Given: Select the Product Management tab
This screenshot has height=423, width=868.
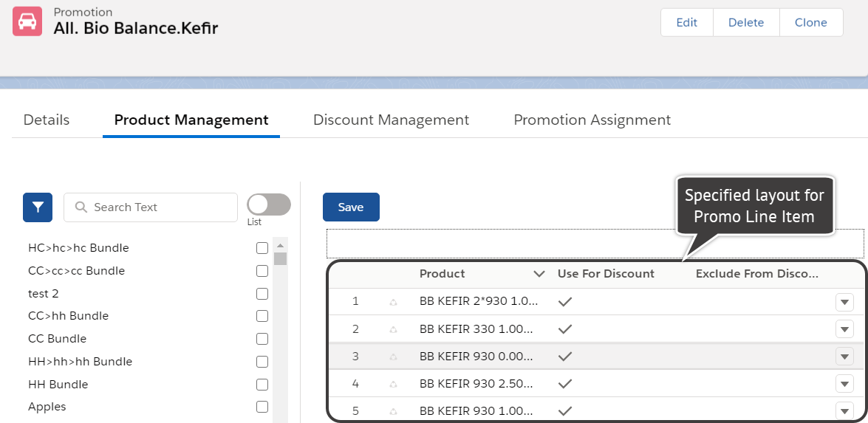Looking at the screenshot, I should coord(191,120).
